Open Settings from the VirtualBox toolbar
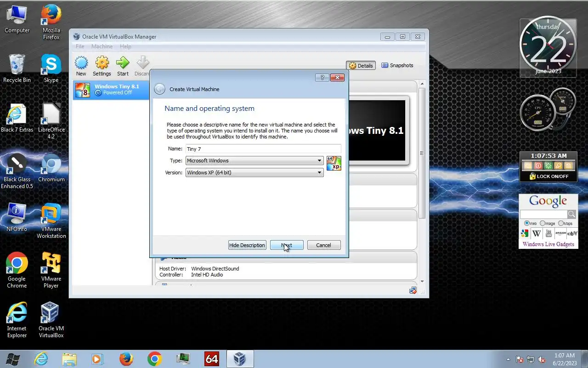 pos(102,66)
